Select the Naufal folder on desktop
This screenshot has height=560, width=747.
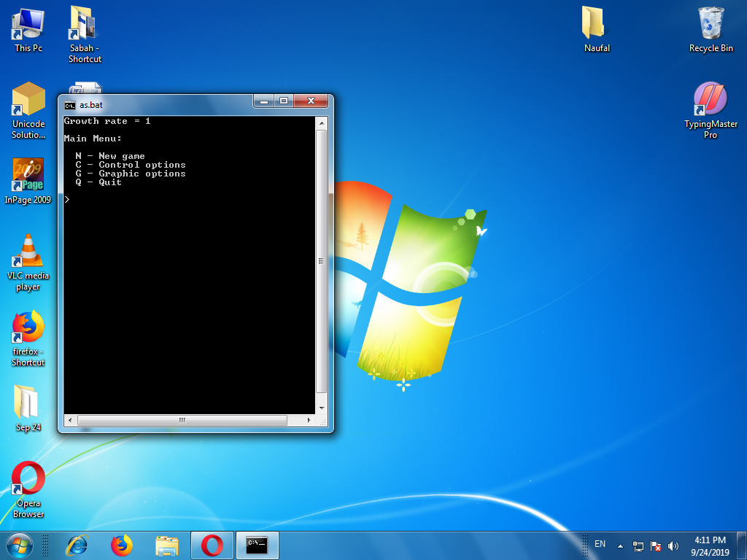click(597, 29)
